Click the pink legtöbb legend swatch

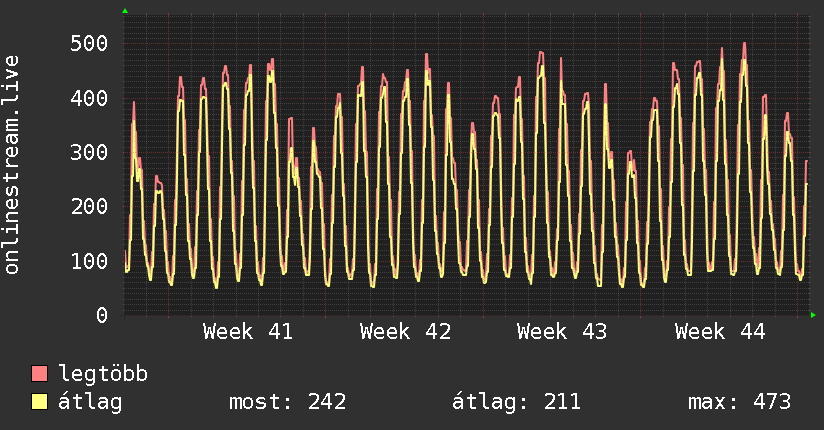(39, 373)
